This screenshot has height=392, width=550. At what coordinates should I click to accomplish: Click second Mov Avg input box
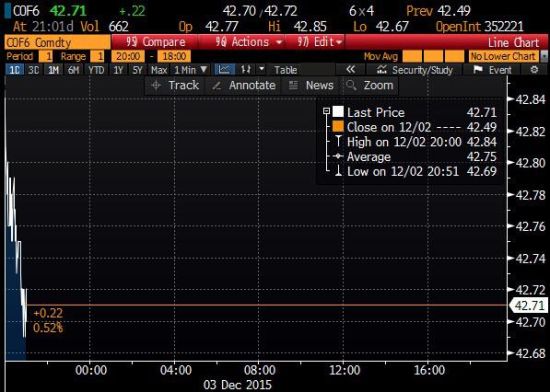[433, 56]
